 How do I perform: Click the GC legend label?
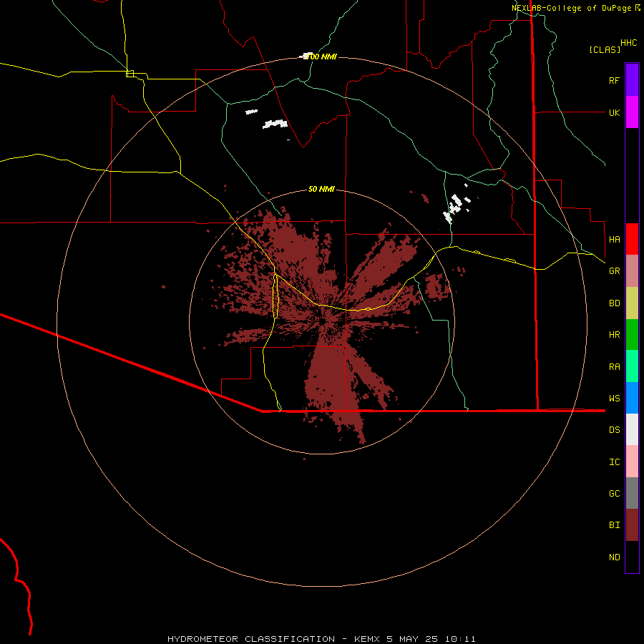(x=614, y=494)
